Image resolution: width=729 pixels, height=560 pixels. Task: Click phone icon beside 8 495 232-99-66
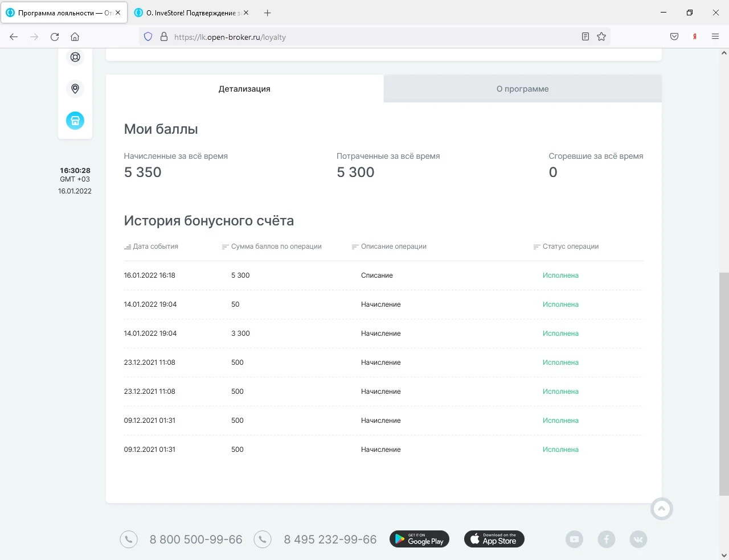263,540
